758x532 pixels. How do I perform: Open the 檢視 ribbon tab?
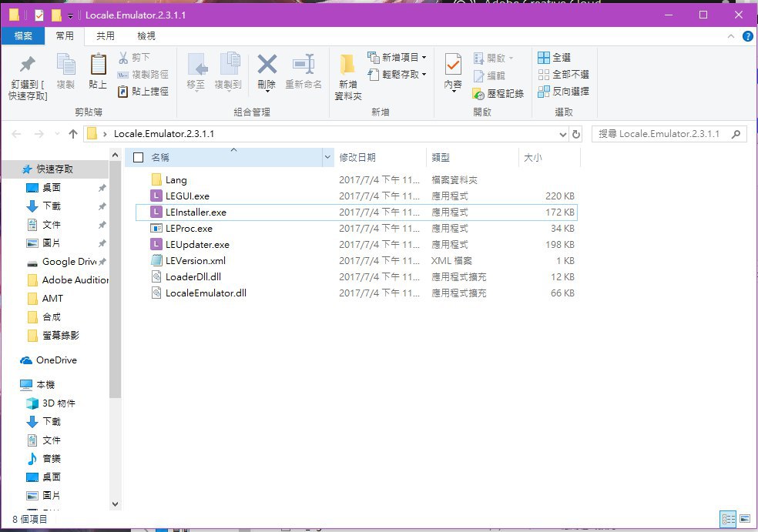pos(146,35)
